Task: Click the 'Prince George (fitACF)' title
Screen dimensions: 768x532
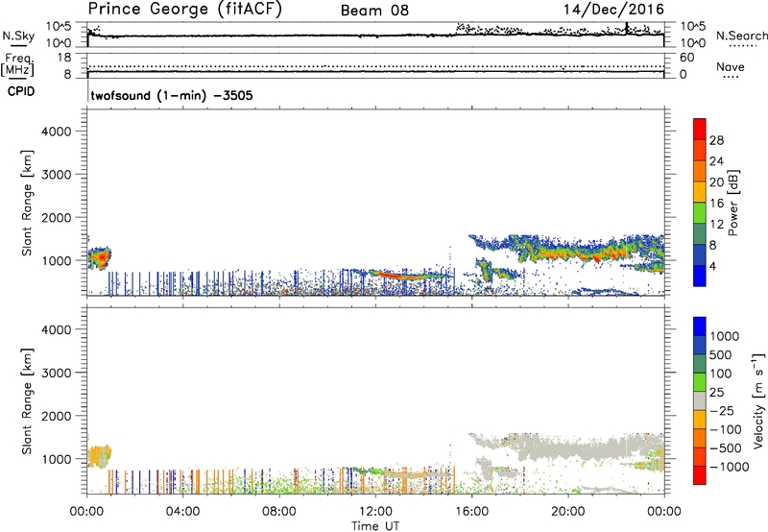Action: (185, 10)
